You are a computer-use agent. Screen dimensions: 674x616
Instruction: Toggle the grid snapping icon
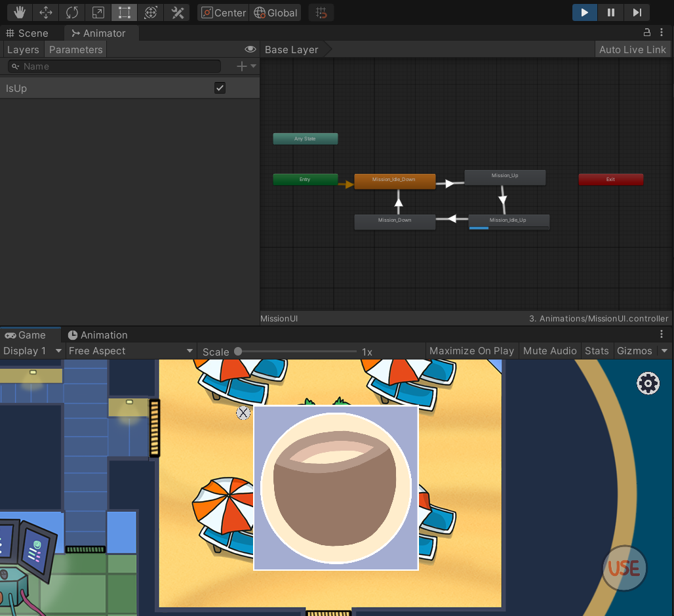[321, 13]
